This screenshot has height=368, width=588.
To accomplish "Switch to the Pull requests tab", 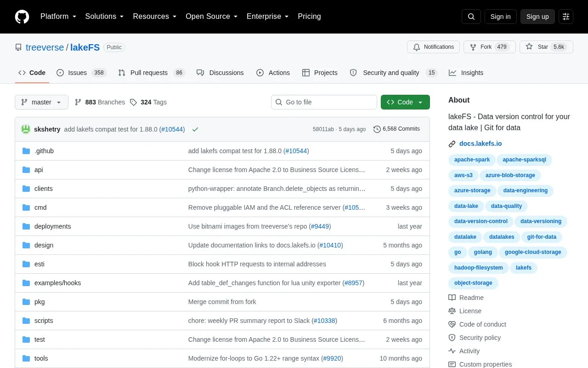I will 151,73.
